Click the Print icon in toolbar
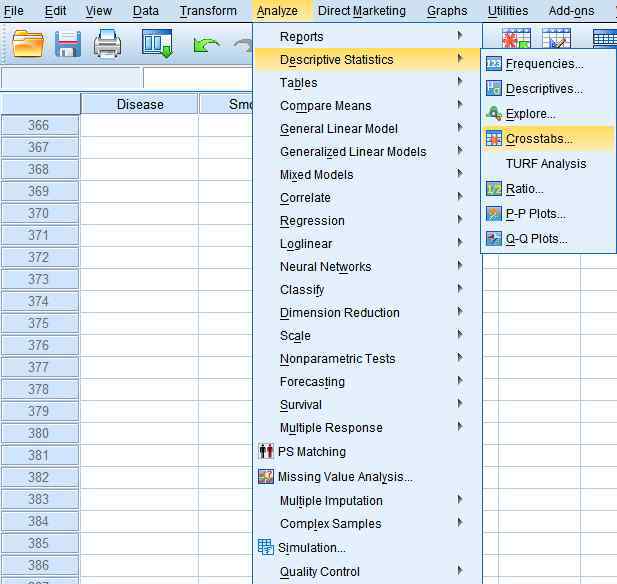Viewport: 617px width, 584px height. click(107, 44)
